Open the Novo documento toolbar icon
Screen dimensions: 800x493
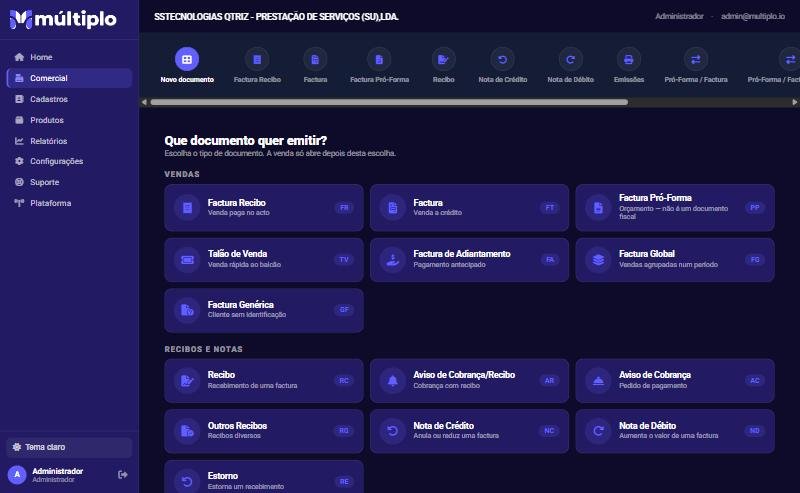pyautogui.click(x=187, y=60)
